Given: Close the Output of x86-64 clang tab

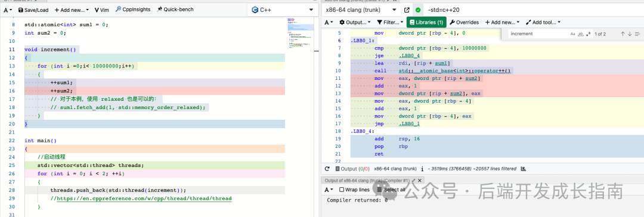Looking at the screenshot, I should tap(420, 180).
